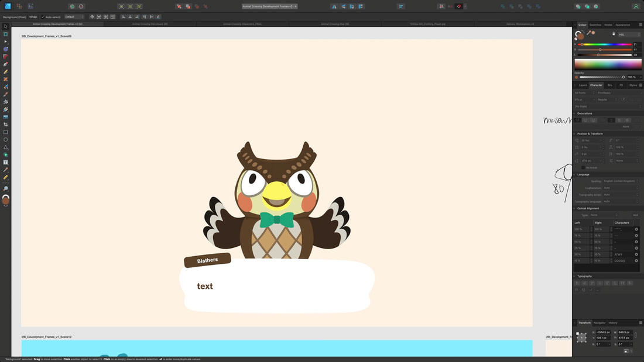Image resolution: width=644 pixels, height=362 pixels.
Task: Select the Pen tool
Action: click(x=5, y=64)
